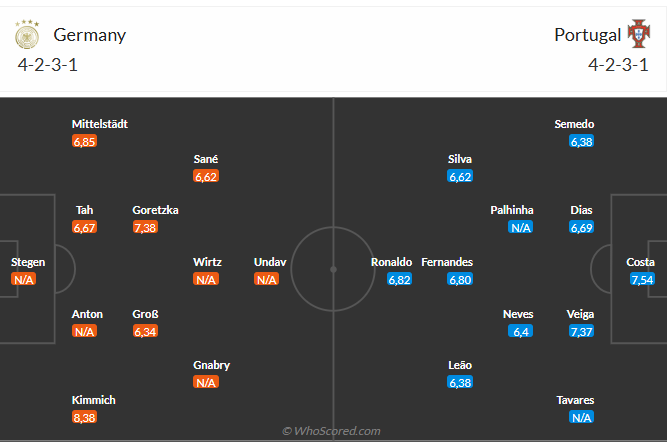Open the Portugal team name link
The height and width of the screenshot is (442, 668).
[587, 35]
